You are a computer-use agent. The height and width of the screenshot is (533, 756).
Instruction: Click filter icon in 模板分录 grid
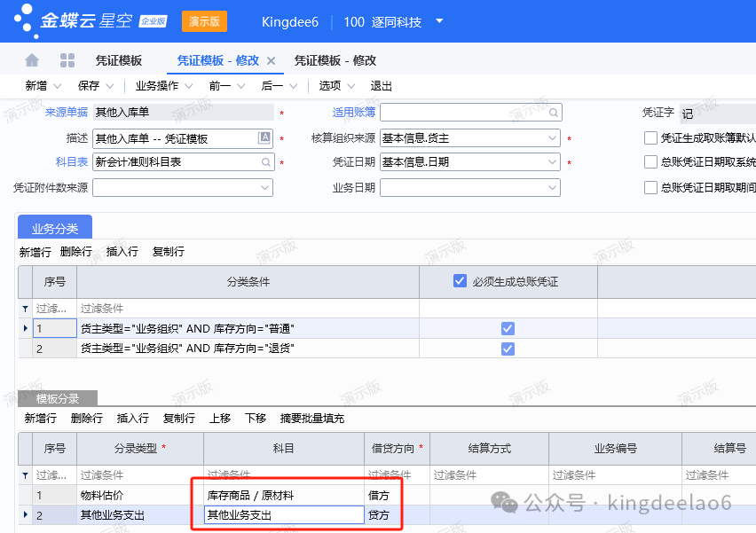[x=25, y=474]
